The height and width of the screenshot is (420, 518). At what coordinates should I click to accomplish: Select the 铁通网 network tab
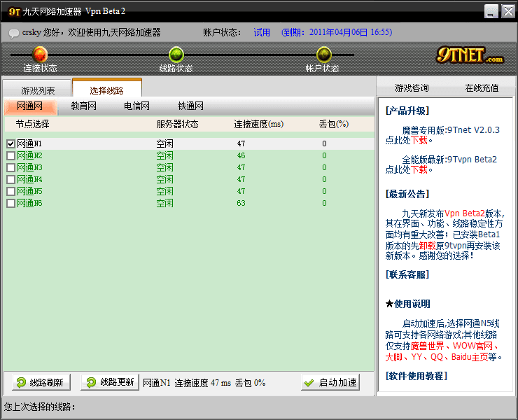[x=190, y=106]
